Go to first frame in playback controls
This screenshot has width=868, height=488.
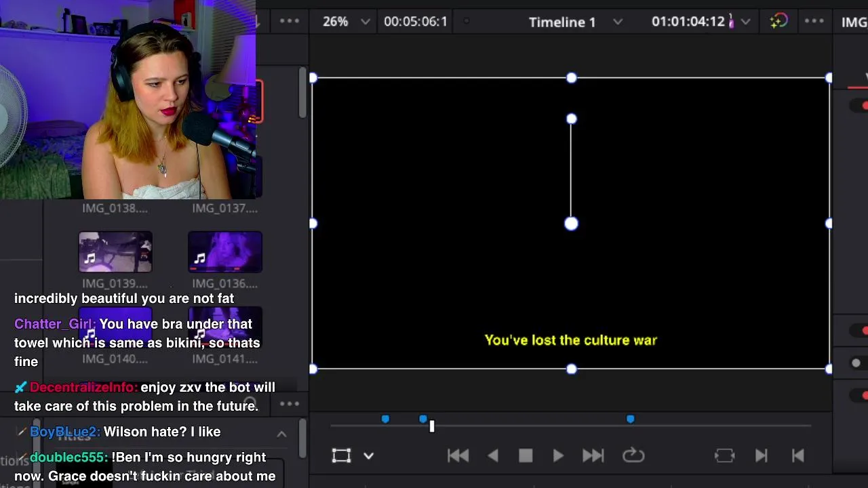(x=458, y=455)
